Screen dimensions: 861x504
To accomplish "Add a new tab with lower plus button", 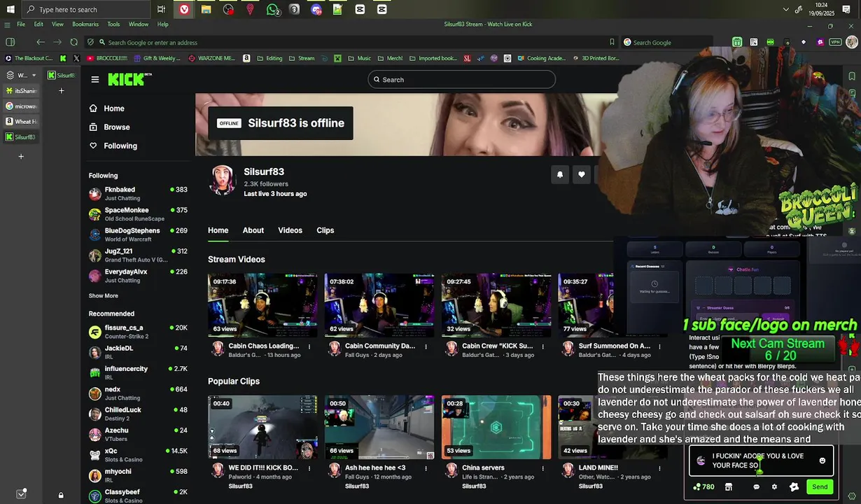I will 21,156.
